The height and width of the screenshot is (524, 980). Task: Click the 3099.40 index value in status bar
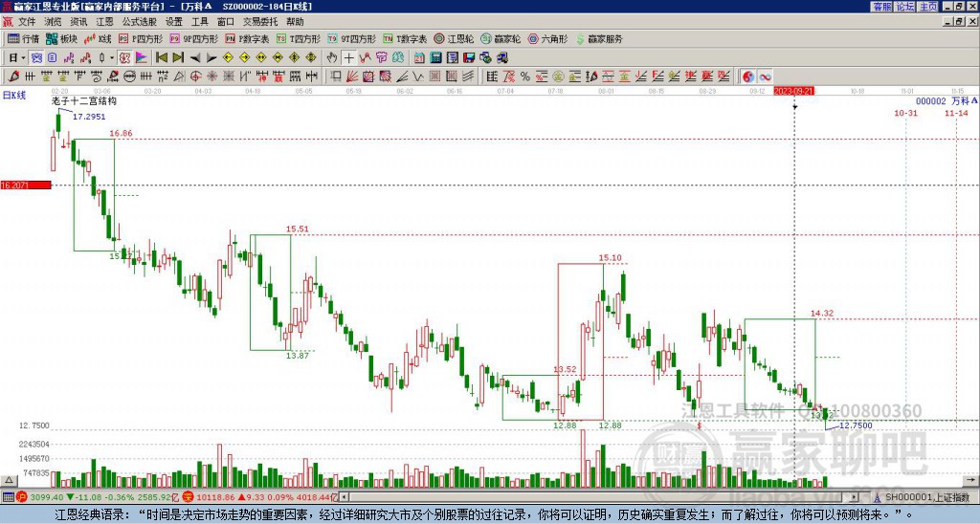[46, 497]
